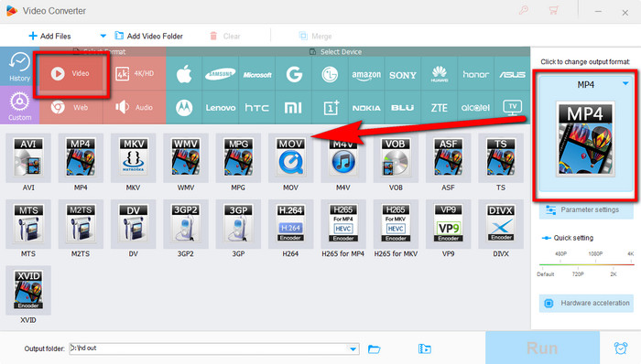Click Add Video Folder
This screenshot has width=641, height=364.
(148, 37)
